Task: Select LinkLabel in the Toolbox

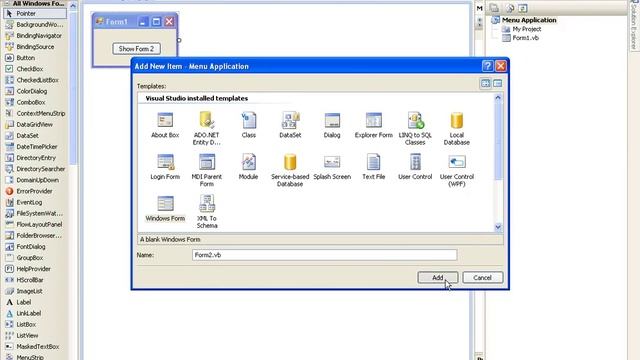Action: point(35,313)
